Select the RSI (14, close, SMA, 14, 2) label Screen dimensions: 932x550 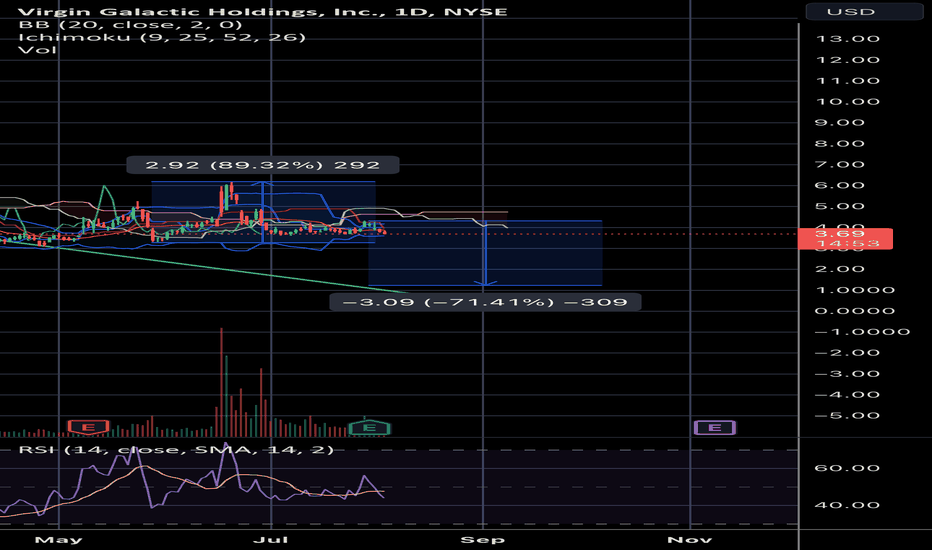[x=176, y=450]
